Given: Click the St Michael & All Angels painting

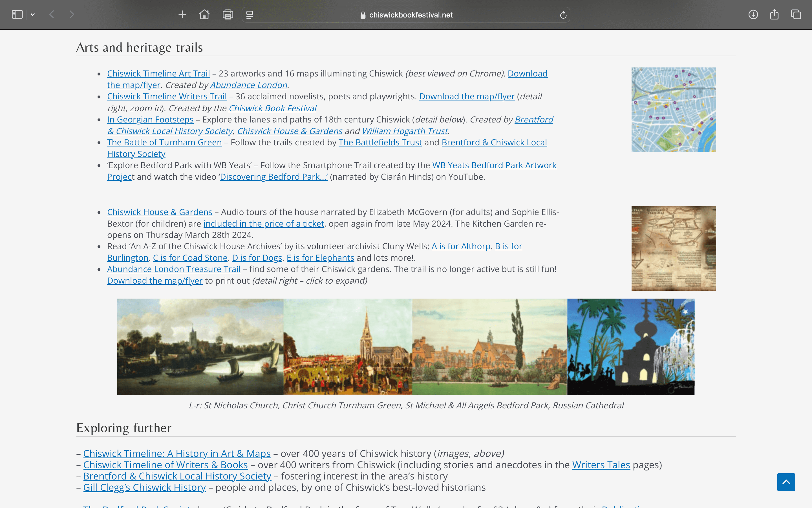Looking at the screenshot, I should pos(489,347).
